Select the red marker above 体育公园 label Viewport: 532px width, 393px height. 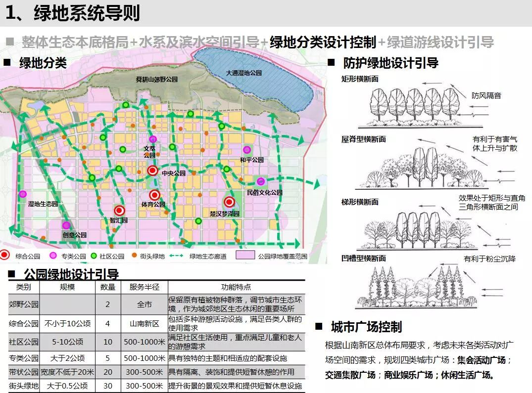tap(155, 195)
